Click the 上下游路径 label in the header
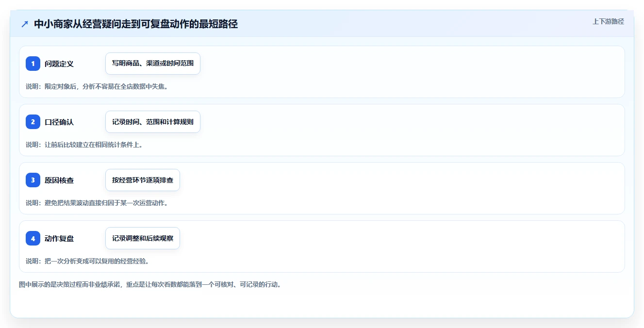Image resolution: width=644 pixels, height=328 pixels. pyautogui.click(x=608, y=21)
